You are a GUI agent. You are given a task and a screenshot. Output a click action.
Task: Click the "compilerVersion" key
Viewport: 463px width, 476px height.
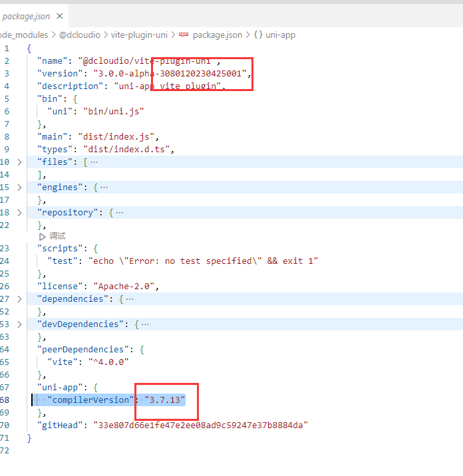[x=90, y=400]
